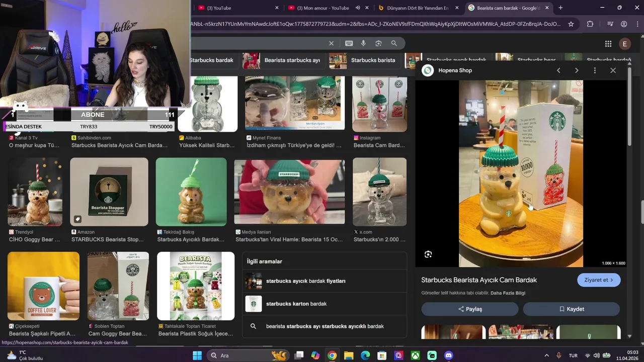Open Daha Fazla Bilgi link
The width and height of the screenshot is (644, 362).
(508, 293)
